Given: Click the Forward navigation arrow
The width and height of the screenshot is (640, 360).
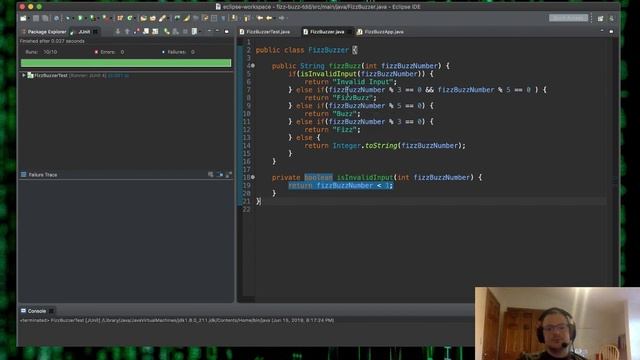Looking at the screenshot, I should (281, 18).
